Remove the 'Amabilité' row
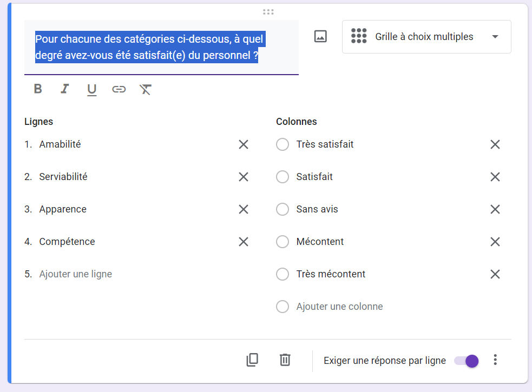The width and height of the screenshot is (532, 392). point(244,144)
